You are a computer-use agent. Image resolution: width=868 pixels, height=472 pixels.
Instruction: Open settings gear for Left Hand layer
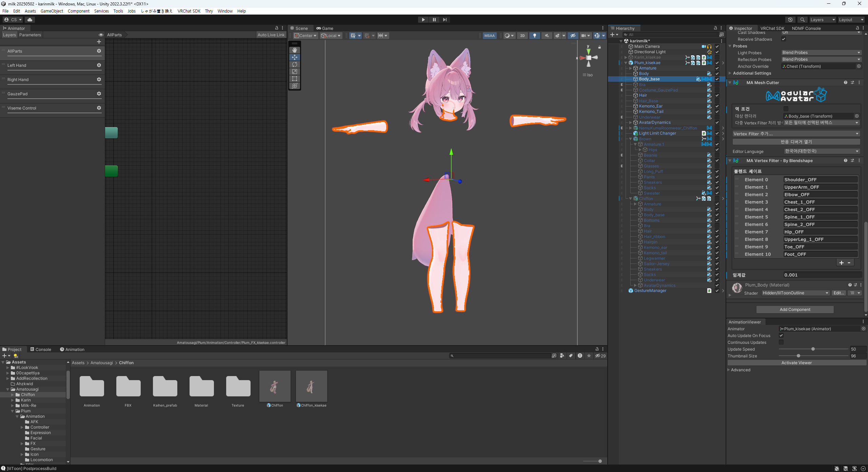99,65
